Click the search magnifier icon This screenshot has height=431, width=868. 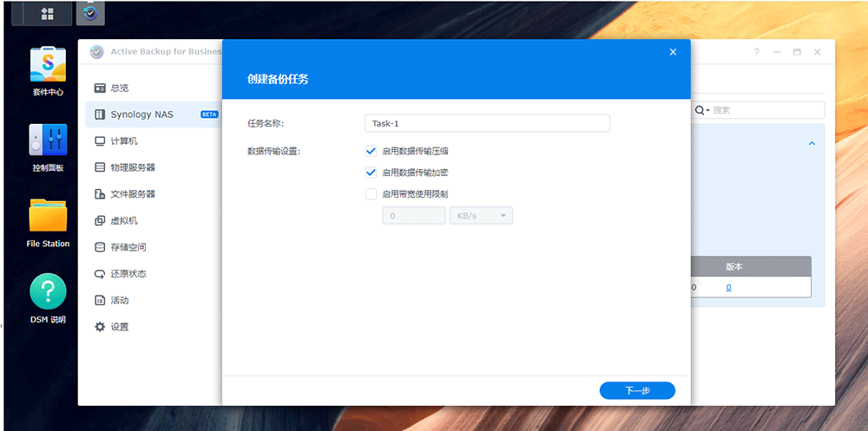tap(700, 110)
